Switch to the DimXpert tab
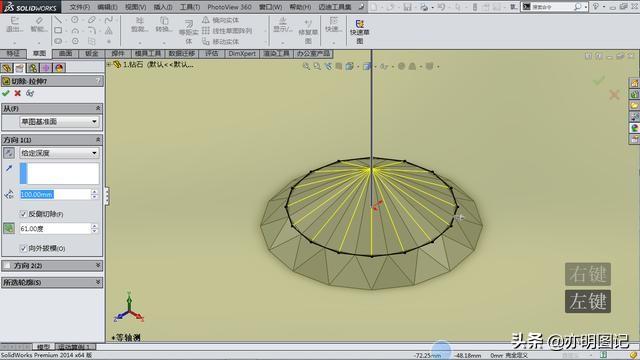This screenshot has width=640, height=360. tap(242, 53)
